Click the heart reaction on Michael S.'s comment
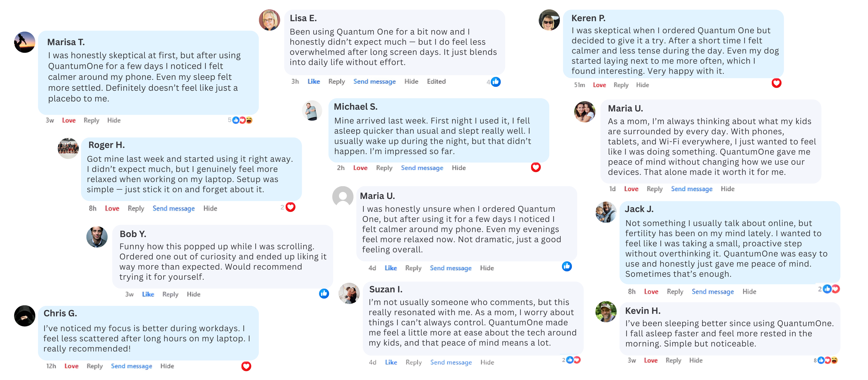868x380 pixels. click(x=535, y=167)
